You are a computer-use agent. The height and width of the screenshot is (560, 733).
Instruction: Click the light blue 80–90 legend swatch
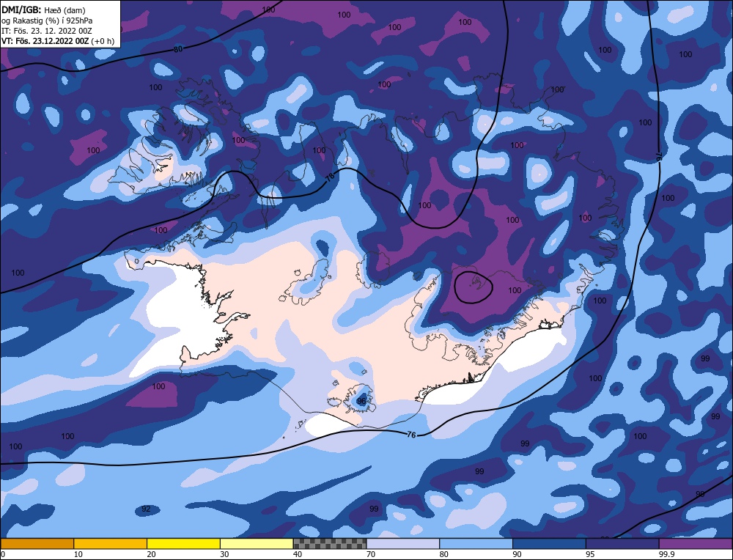476,544
